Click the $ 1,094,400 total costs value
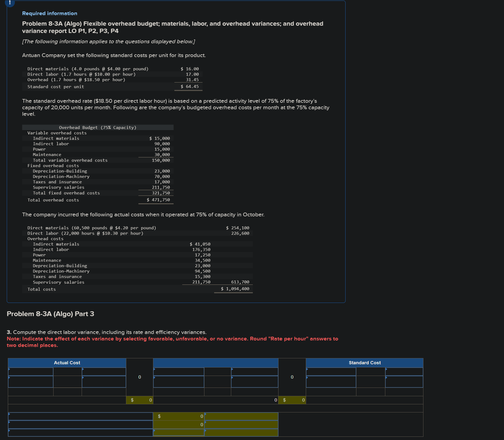The image size is (504, 440). 235,289
